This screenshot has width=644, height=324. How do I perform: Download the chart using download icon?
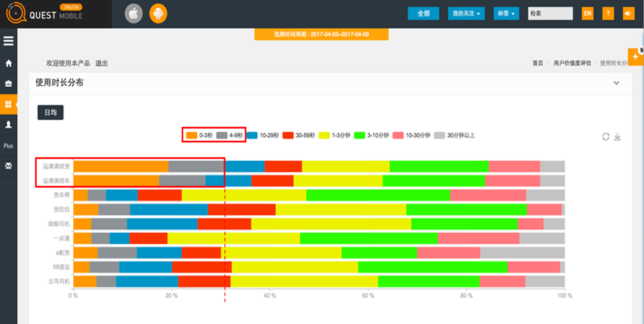(x=617, y=137)
